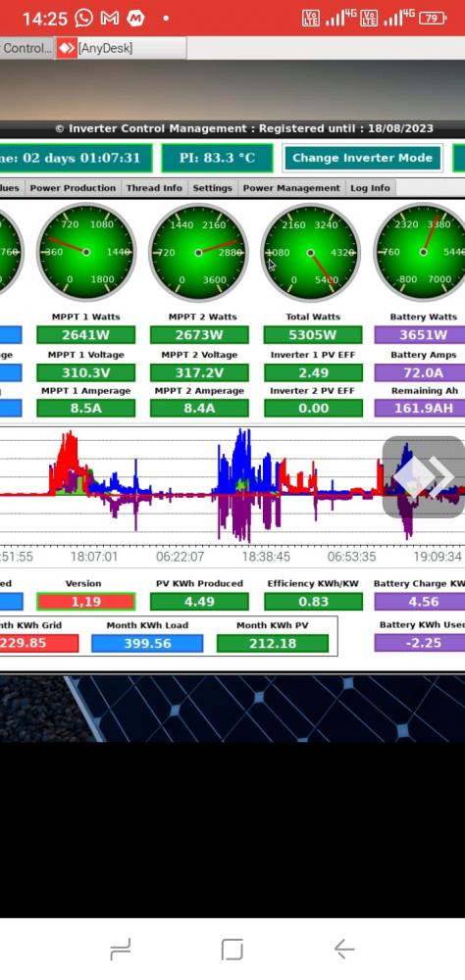Click the 18:38:45 time label on chart

click(x=266, y=557)
